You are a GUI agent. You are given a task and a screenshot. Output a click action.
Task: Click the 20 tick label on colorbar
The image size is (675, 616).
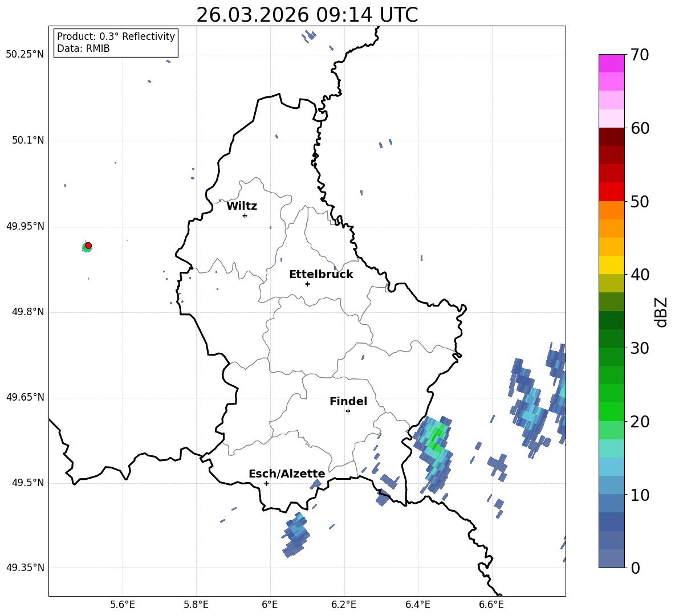pyautogui.click(x=640, y=422)
